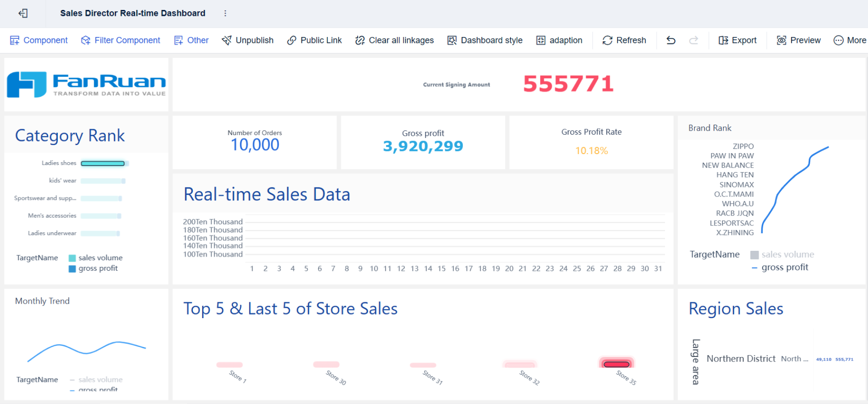Screen dimensions: 868x404
Task: Click the adaption layout icon
Action: pos(541,40)
